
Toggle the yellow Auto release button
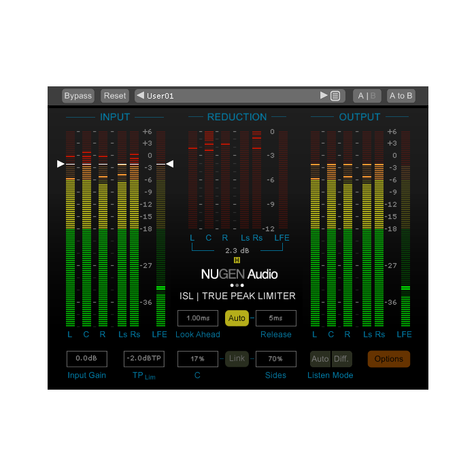click(x=237, y=318)
